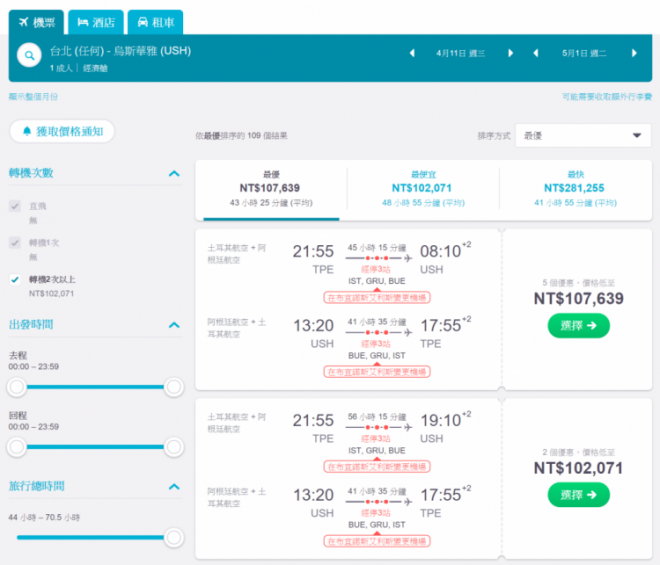
Task: Switch to 租車 car rental tab
Action: pyautogui.click(x=155, y=21)
